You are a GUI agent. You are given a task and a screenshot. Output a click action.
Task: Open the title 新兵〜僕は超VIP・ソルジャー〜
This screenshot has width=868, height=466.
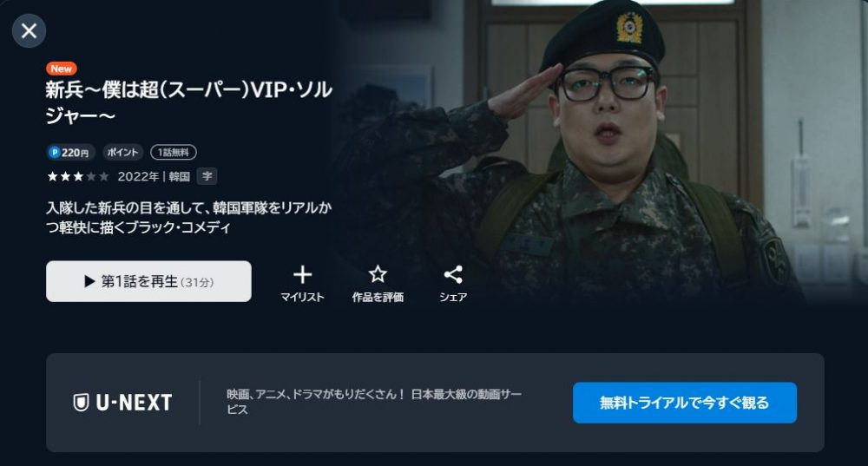(188, 102)
